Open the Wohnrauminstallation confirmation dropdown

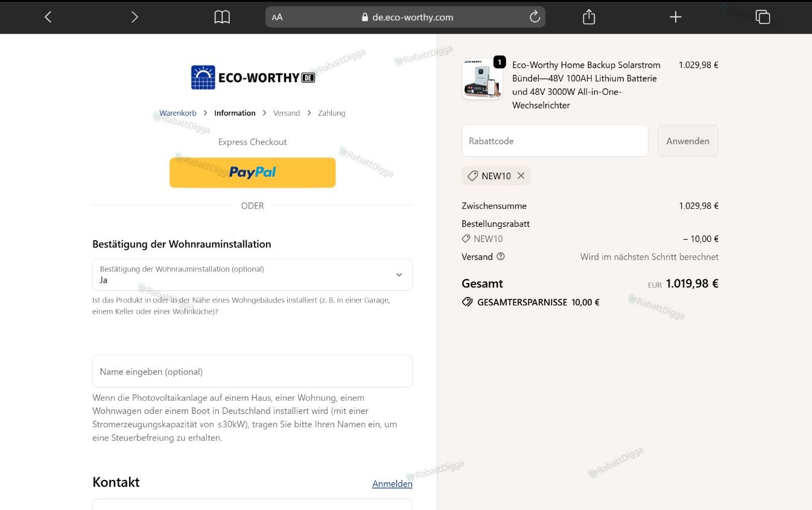tap(252, 275)
